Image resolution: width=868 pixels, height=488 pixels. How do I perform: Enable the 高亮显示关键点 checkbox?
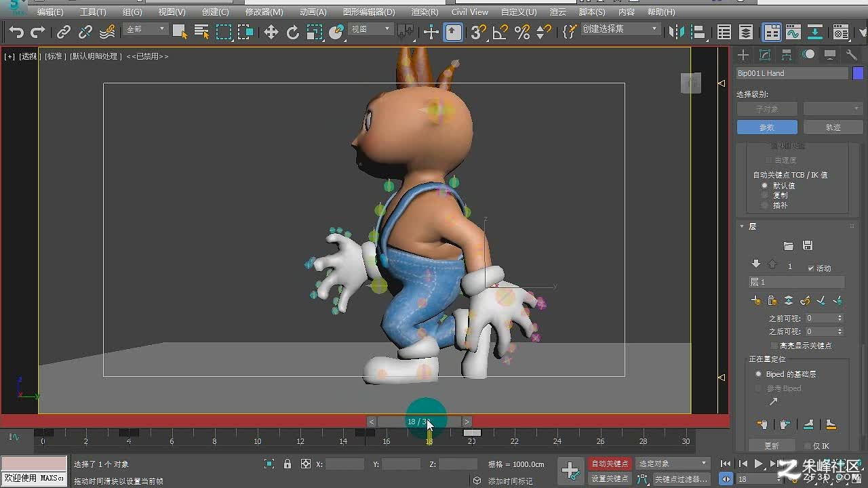774,346
